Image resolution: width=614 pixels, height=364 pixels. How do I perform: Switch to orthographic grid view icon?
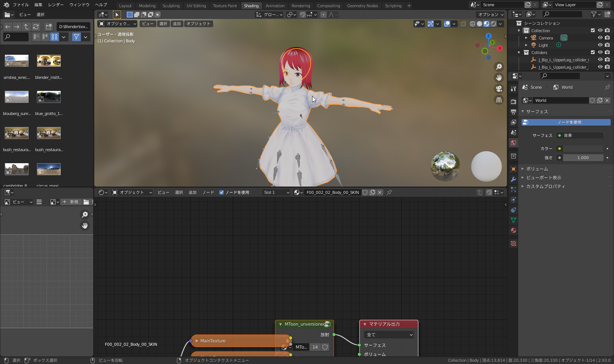click(x=499, y=100)
